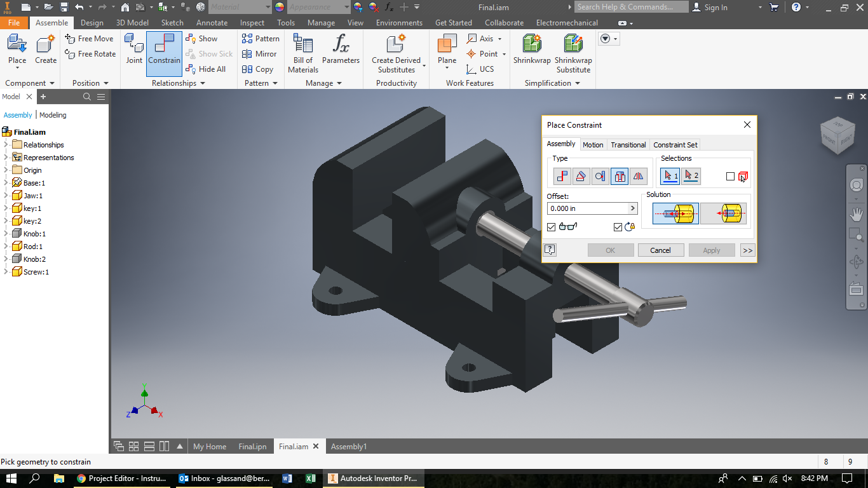The image size is (868, 488).
Task: Open the Offset value flyout arrow
Action: pyautogui.click(x=632, y=208)
